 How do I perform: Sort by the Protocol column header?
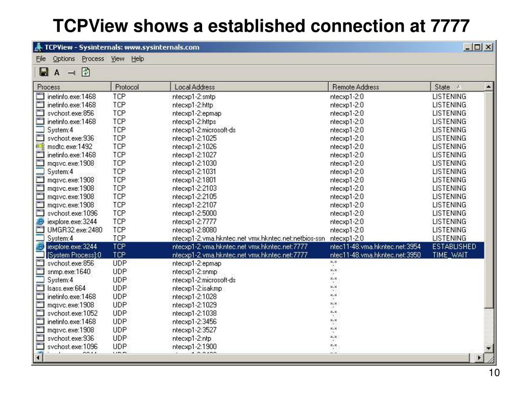point(141,87)
